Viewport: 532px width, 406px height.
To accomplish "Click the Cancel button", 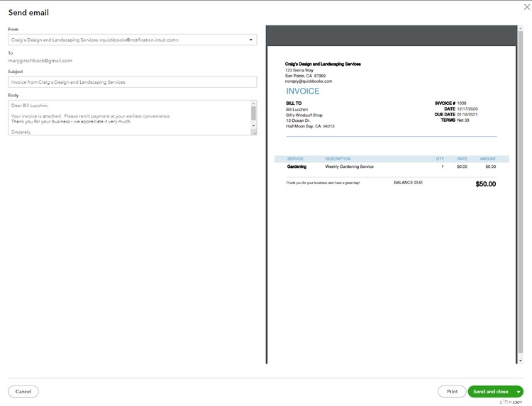I will coord(23,391).
